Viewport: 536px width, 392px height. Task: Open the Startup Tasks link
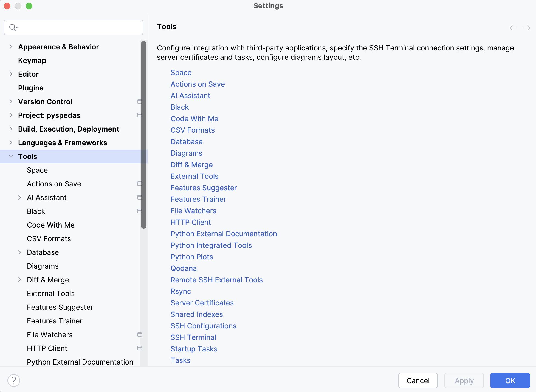coord(194,349)
